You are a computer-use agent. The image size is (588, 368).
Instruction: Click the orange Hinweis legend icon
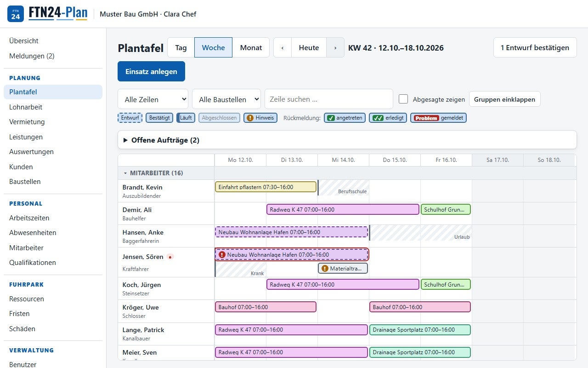pyautogui.click(x=250, y=118)
